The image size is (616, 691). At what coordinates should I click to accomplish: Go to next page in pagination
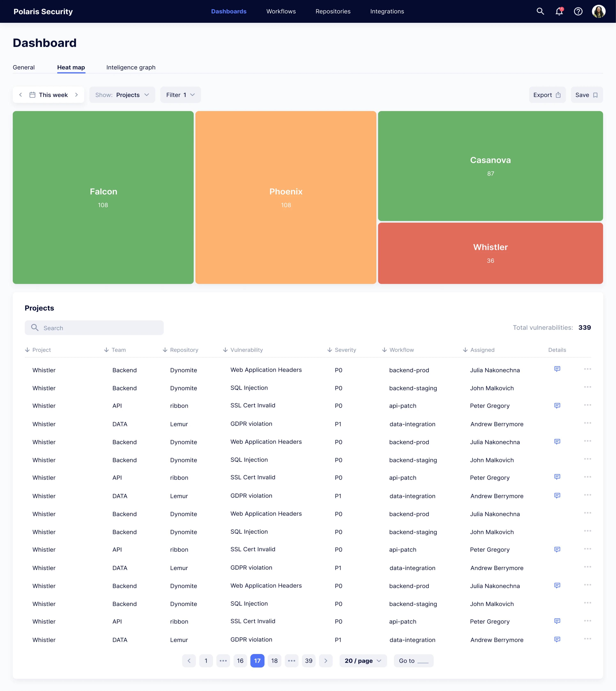[326, 661]
